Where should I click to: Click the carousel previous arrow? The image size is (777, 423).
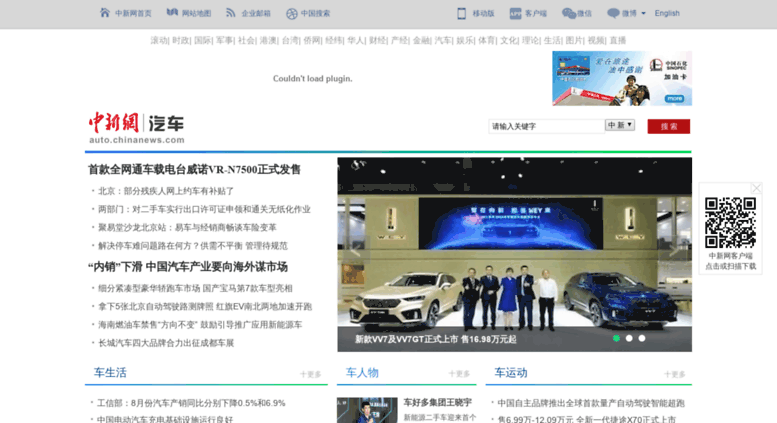tap(355, 249)
